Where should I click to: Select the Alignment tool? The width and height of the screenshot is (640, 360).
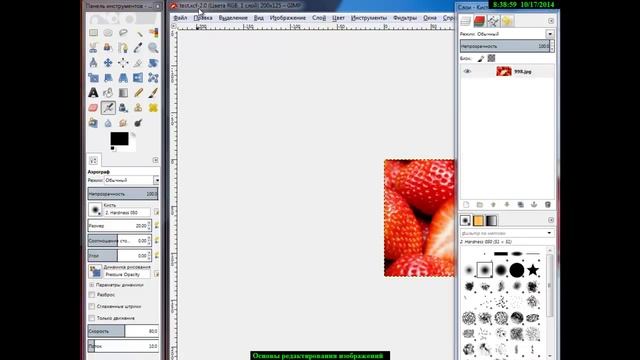[123, 63]
